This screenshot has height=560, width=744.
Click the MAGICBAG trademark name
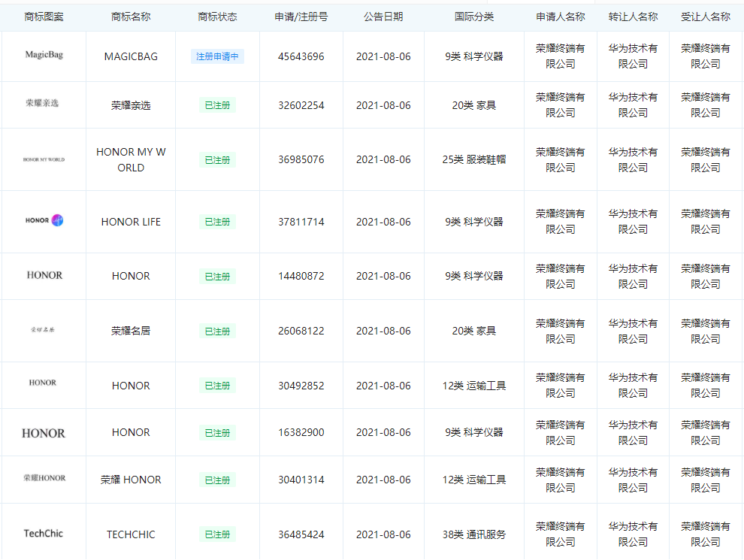pos(131,56)
